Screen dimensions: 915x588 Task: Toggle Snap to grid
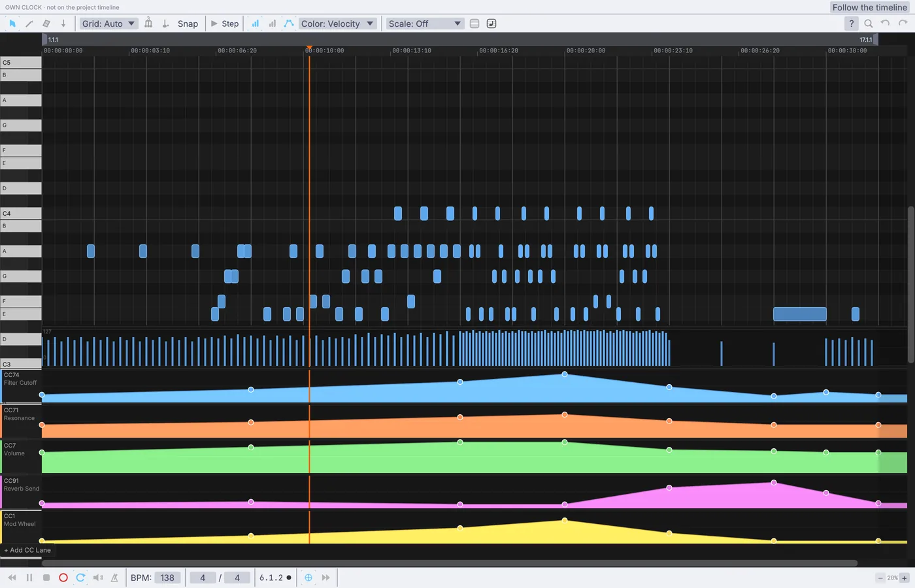(188, 24)
